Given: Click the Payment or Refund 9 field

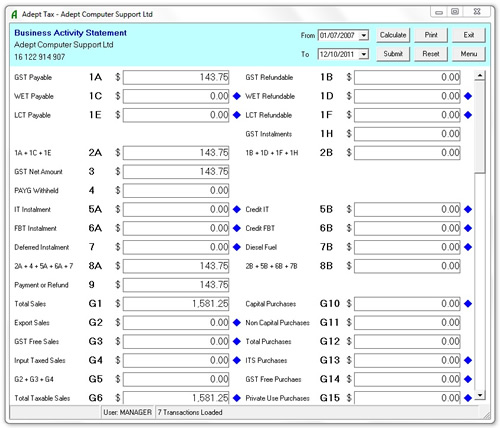Looking at the screenshot, I should [176, 285].
